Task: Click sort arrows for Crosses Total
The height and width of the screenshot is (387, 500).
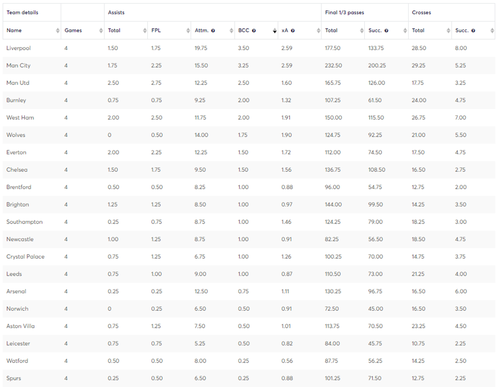Action: click(x=448, y=30)
